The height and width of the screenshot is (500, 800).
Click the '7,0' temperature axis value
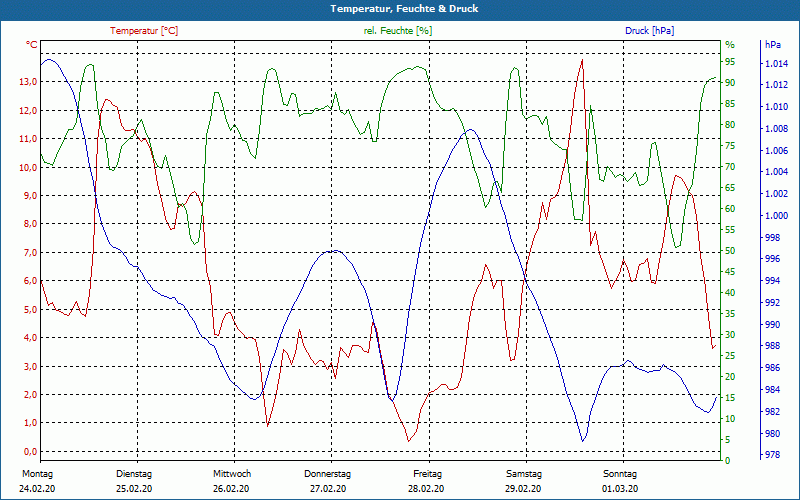tap(30, 253)
